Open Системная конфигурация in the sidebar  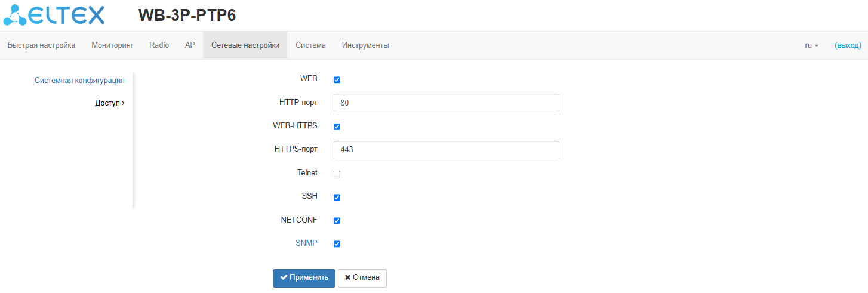tap(79, 80)
